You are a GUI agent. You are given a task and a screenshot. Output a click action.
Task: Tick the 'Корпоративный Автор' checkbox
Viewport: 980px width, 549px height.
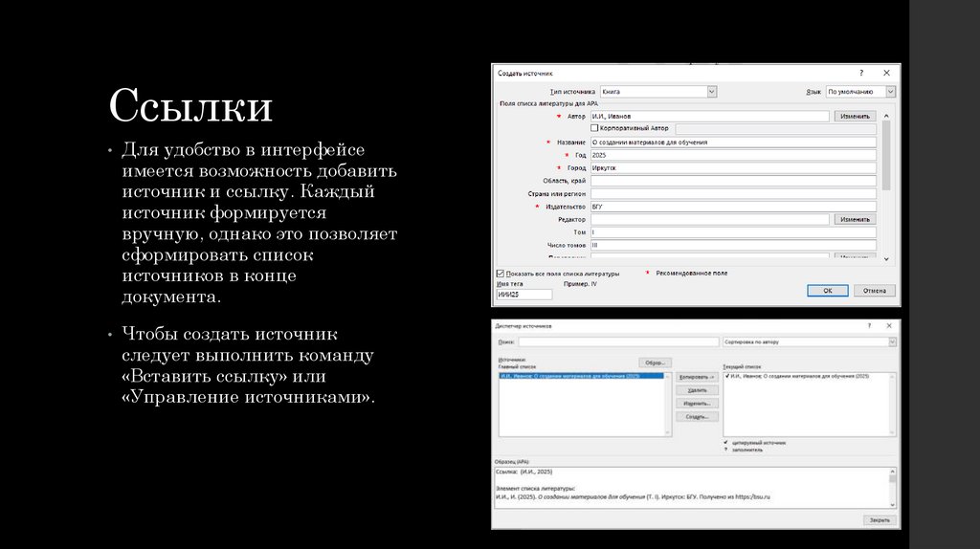pyautogui.click(x=594, y=128)
